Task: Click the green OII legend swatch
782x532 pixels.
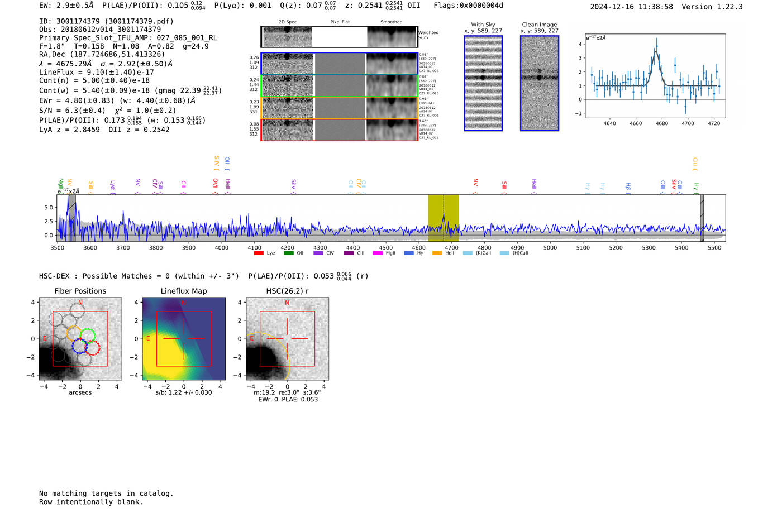Action: point(288,253)
